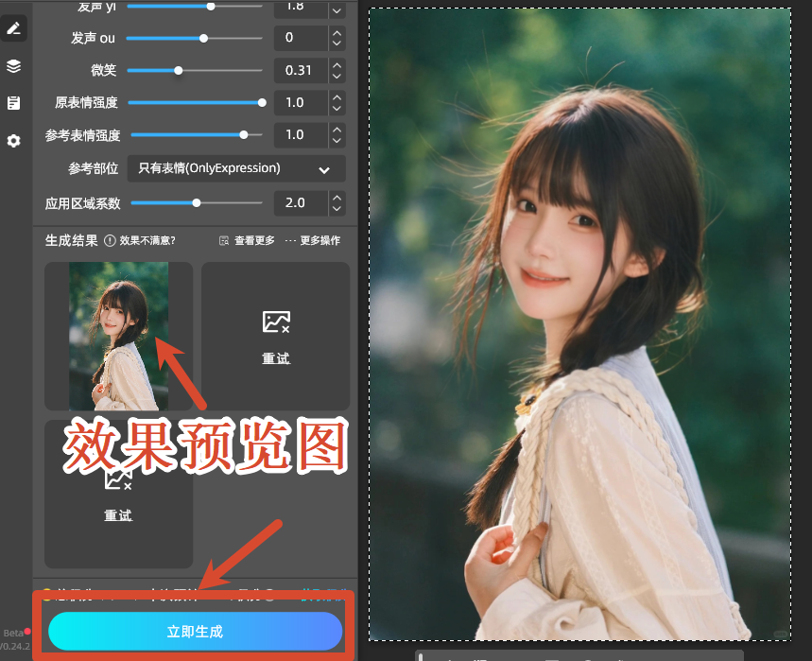Click the 发声 ou value field
The image size is (812, 661).
[x=301, y=38]
